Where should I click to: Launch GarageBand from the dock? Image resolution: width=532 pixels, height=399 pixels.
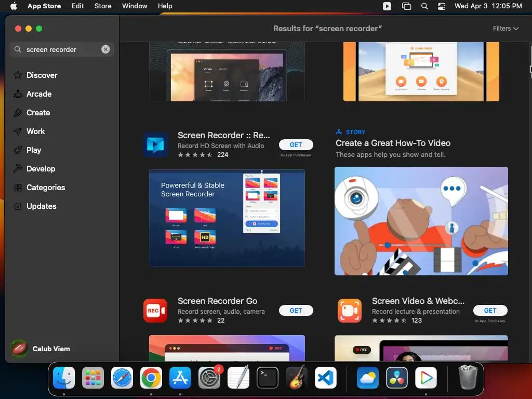click(297, 378)
